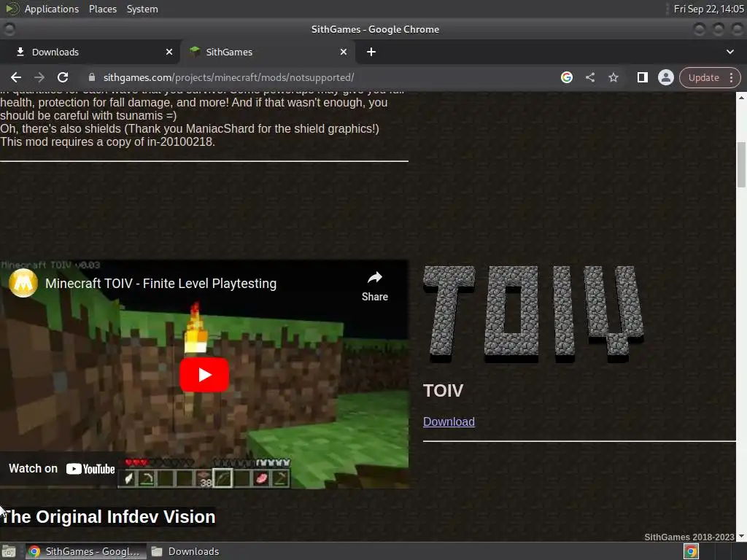Screen dimensions: 747x560
Task: Click The Original Infdev Vision heading
Action: point(108,517)
